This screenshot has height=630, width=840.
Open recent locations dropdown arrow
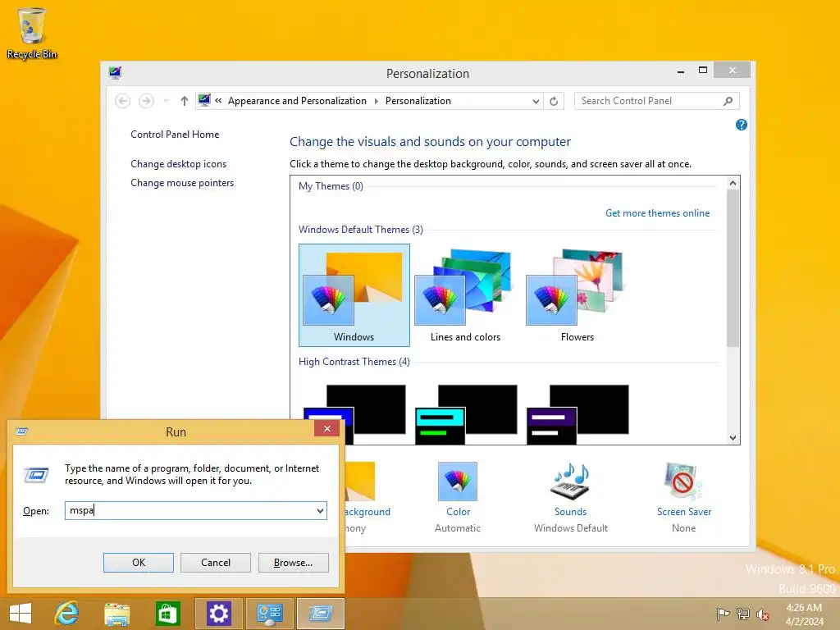tap(166, 101)
